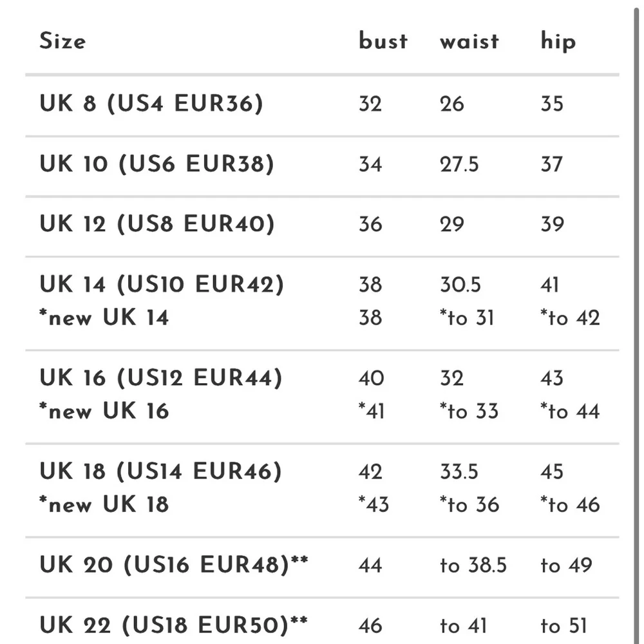Select the UK 20 (US16 EUR48)** size label

point(174,565)
